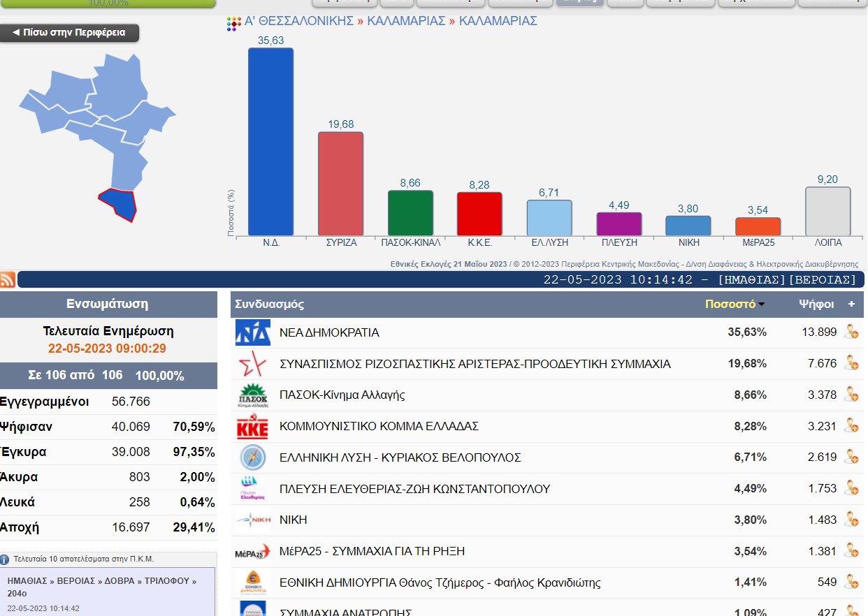Open candidates icon for ΝΕΑ ΔΗΜΟΚΡΑΤΙΑ row
Image resolution: width=868 pixels, height=616 pixels.
coord(851,332)
